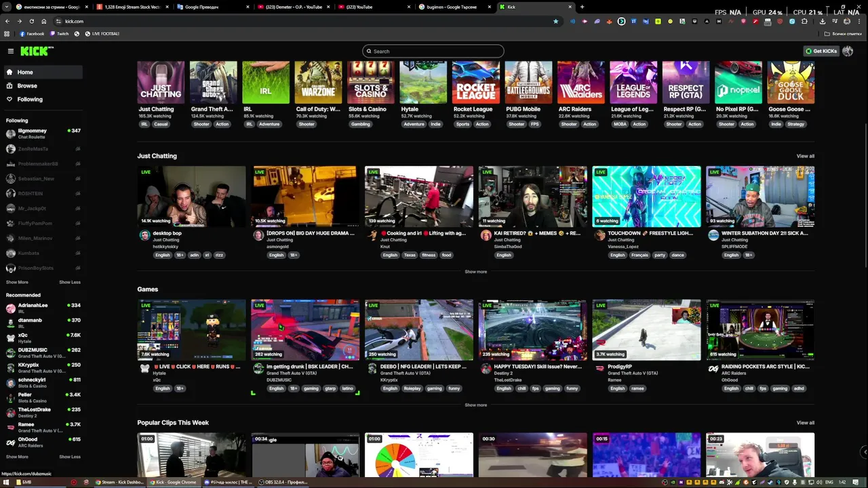Open offline channel ZenReMasTa in the Following list
Screen dimensions: 868x488
[42, 148]
